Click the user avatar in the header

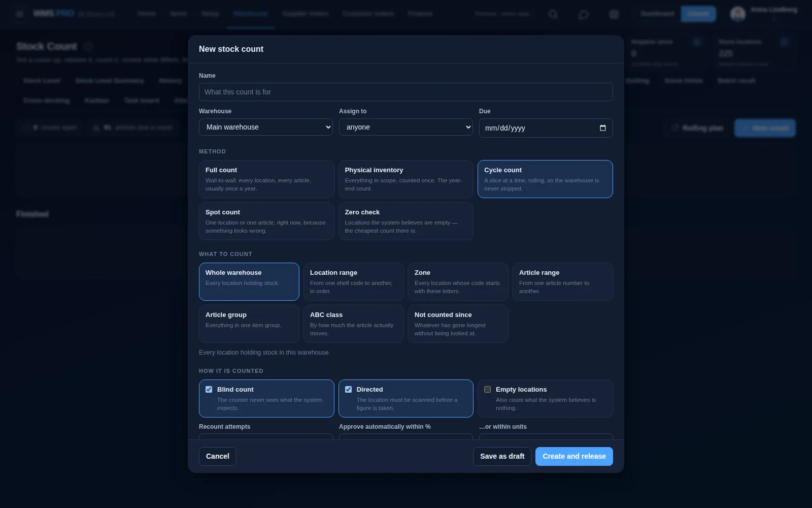coord(737,14)
